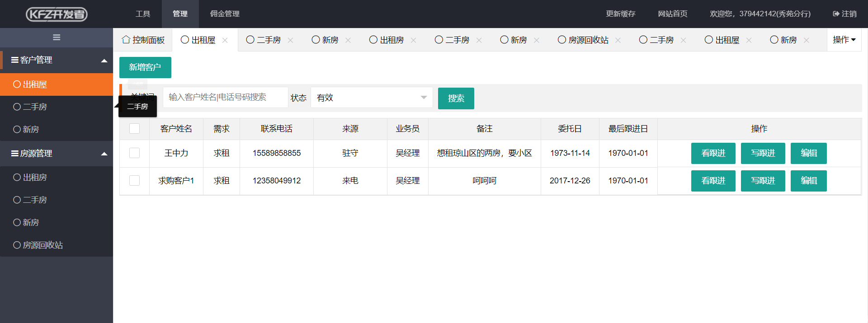Check the row checkbox for 王中力
The height and width of the screenshot is (323, 868).
tap(134, 153)
